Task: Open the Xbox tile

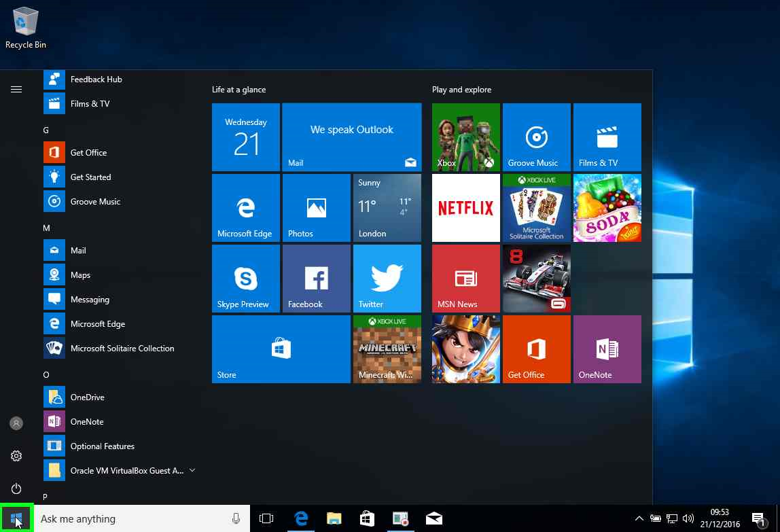Action: click(465, 137)
